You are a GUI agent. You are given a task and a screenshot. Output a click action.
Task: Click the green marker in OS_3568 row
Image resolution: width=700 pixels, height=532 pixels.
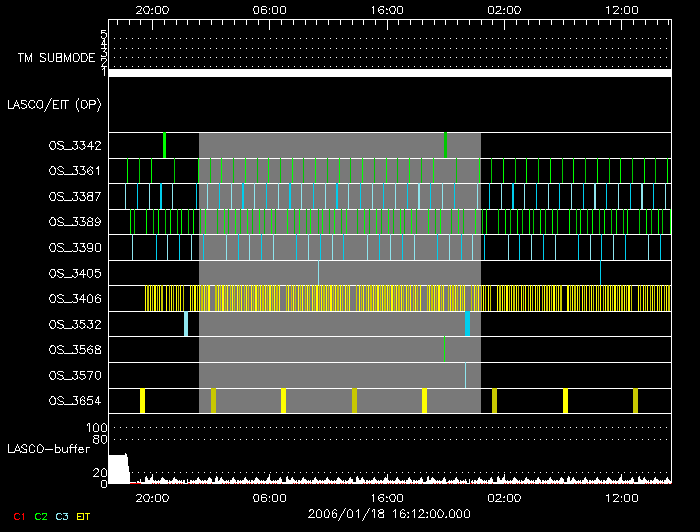(x=444, y=349)
